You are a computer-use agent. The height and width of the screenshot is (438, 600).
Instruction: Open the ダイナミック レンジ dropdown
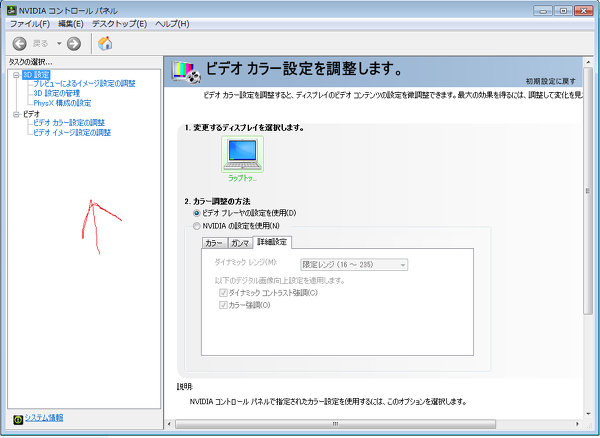pyautogui.click(x=354, y=265)
